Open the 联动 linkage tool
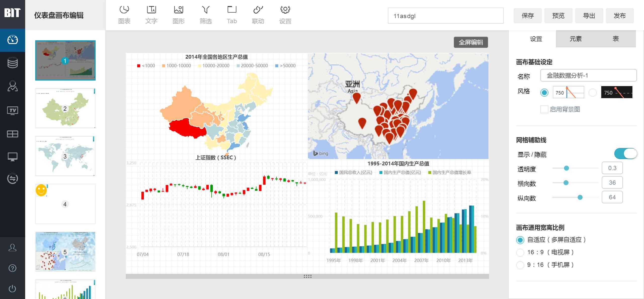This screenshot has height=299, width=644. (x=258, y=15)
